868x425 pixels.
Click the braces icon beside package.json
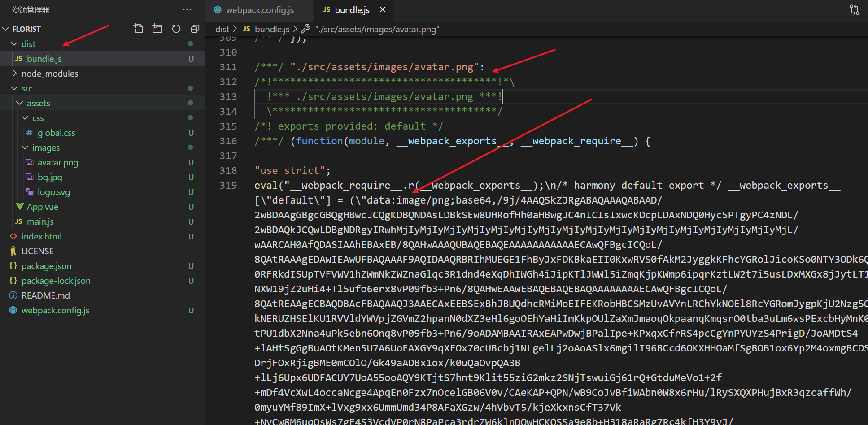click(x=13, y=266)
